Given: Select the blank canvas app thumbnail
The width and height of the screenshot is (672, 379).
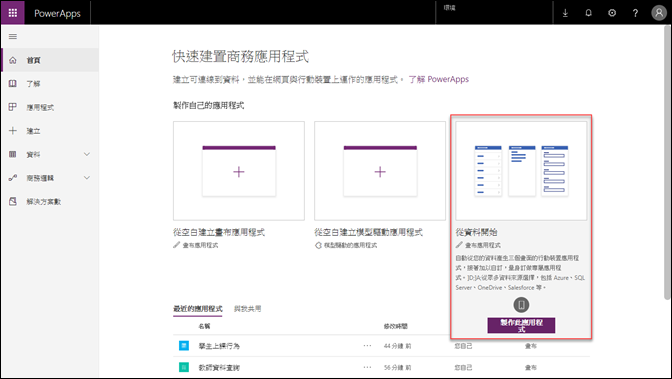Looking at the screenshot, I should 239,171.
